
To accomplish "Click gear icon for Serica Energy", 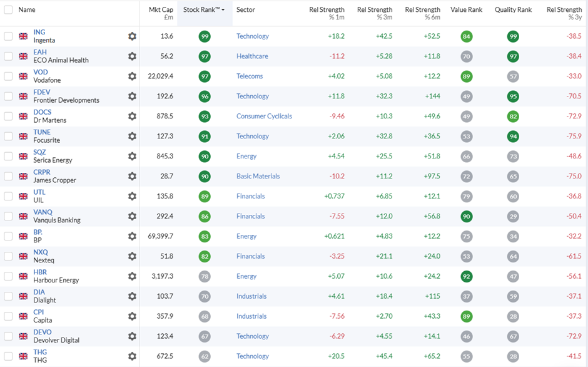I will click(x=132, y=156).
